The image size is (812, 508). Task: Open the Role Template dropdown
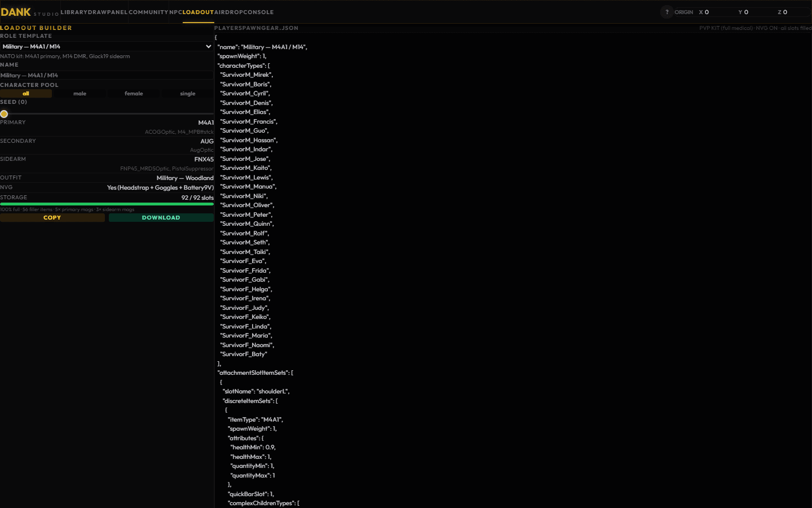[x=107, y=46]
